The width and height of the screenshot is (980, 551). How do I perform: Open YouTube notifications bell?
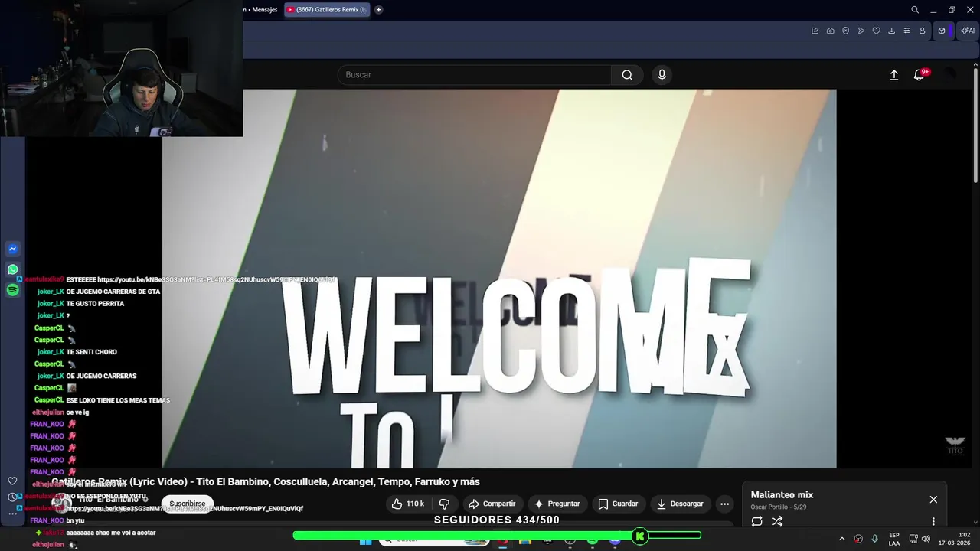pos(919,75)
